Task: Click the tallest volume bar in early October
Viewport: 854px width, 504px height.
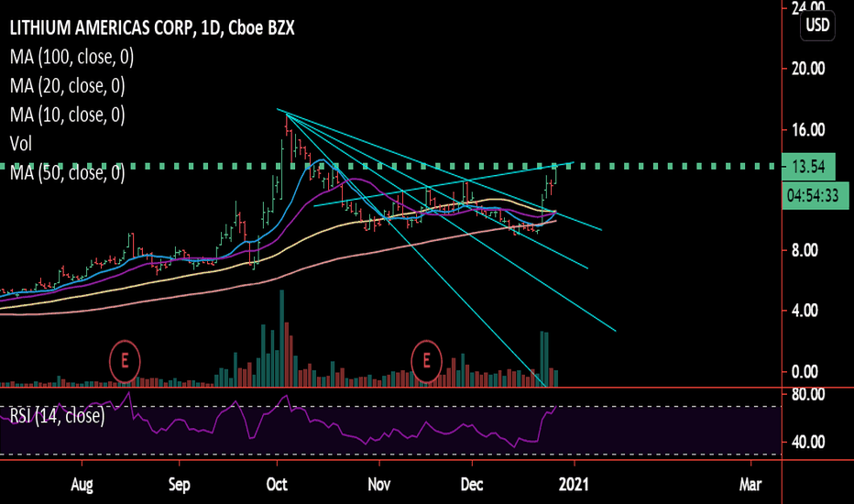Action: pos(281,338)
